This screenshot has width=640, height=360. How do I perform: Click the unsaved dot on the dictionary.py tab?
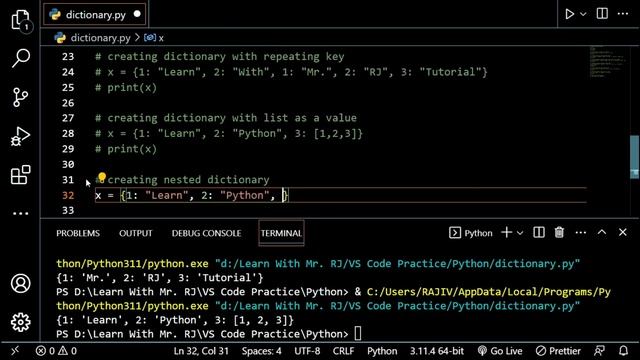[x=137, y=14]
